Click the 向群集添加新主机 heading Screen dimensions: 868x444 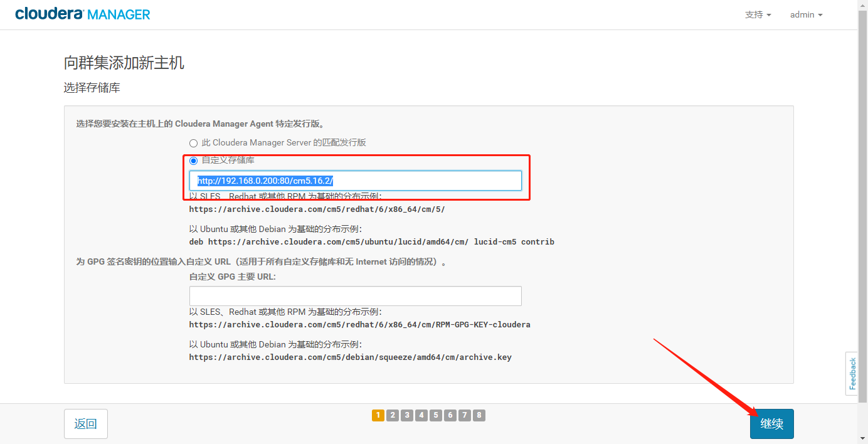click(x=124, y=63)
